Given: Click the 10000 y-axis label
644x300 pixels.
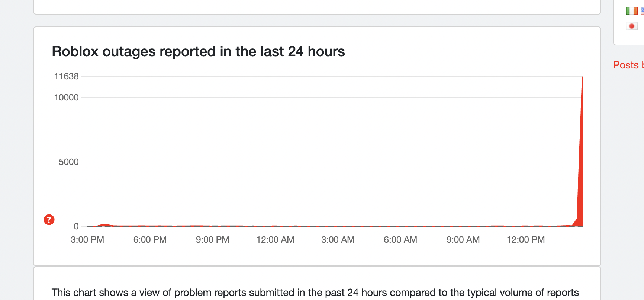Looking at the screenshot, I should coord(66,98).
